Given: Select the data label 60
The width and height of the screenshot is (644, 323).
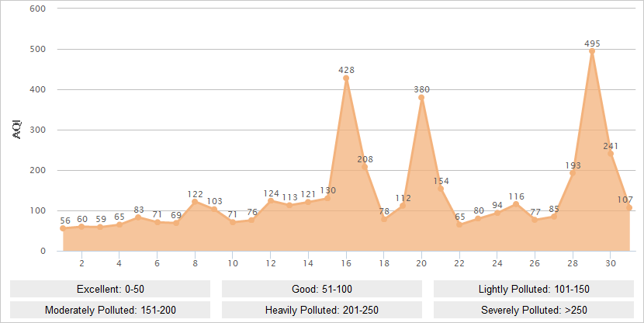Looking at the screenshot, I should [x=82, y=219].
